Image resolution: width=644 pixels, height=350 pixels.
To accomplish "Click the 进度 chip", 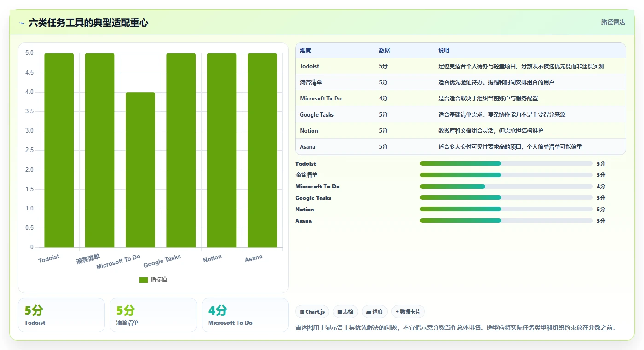I will [x=375, y=312].
